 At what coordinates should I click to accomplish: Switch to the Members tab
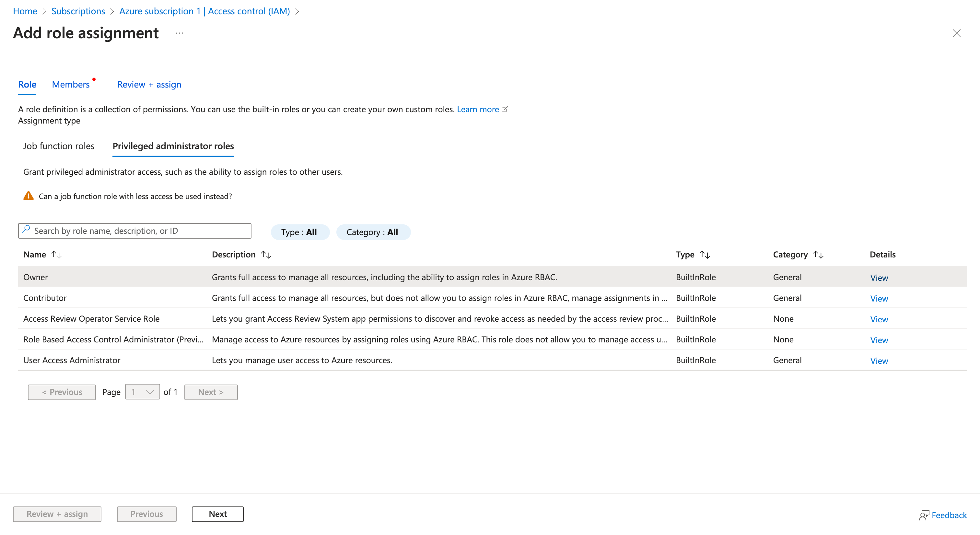(71, 85)
